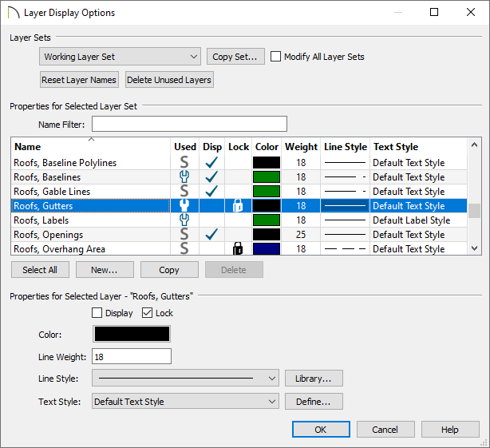Toggle display checkmark for Roofs, Baselines
This screenshot has height=448, width=490.
pos(211,177)
